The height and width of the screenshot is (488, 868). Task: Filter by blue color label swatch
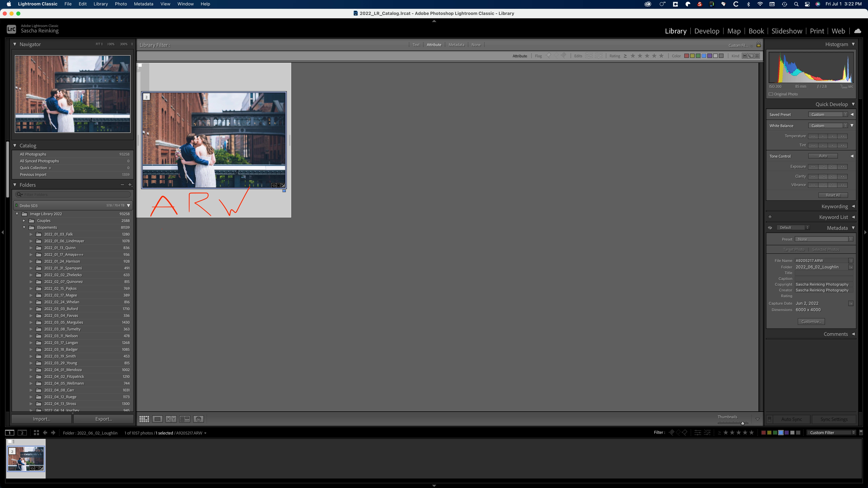click(704, 56)
